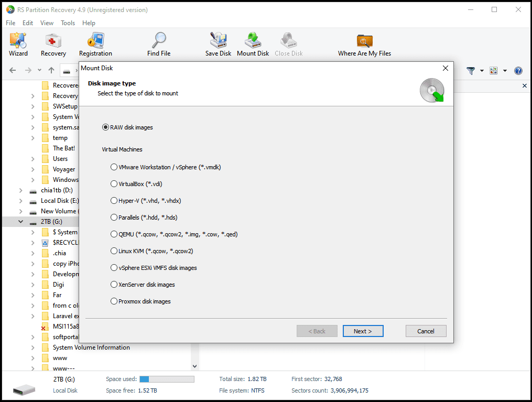Select the temp folder in tree

(60, 138)
